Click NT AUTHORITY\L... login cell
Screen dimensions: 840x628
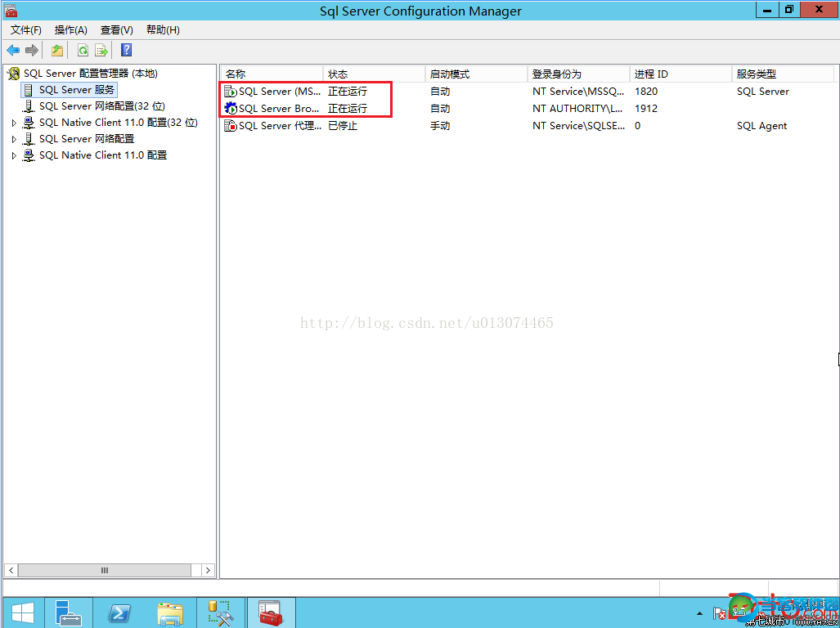tap(578, 109)
